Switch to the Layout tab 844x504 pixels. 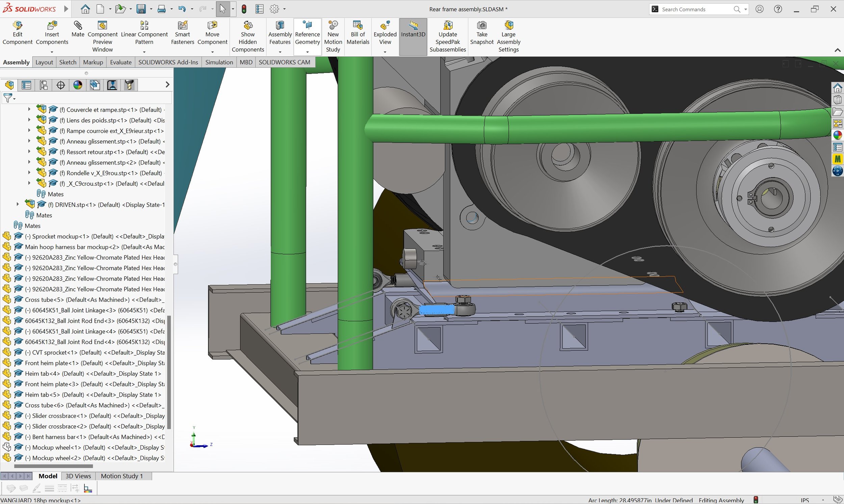click(x=44, y=62)
